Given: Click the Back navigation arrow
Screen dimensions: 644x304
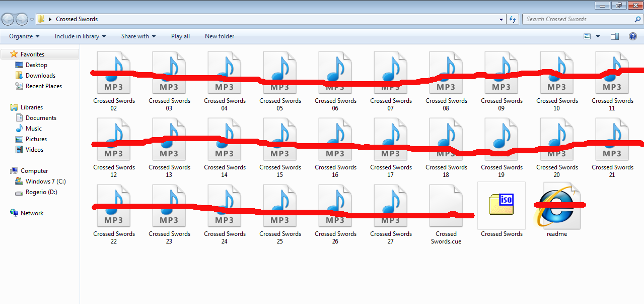Looking at the screenshot, I should pyautogui.click(x=8, y=19).
